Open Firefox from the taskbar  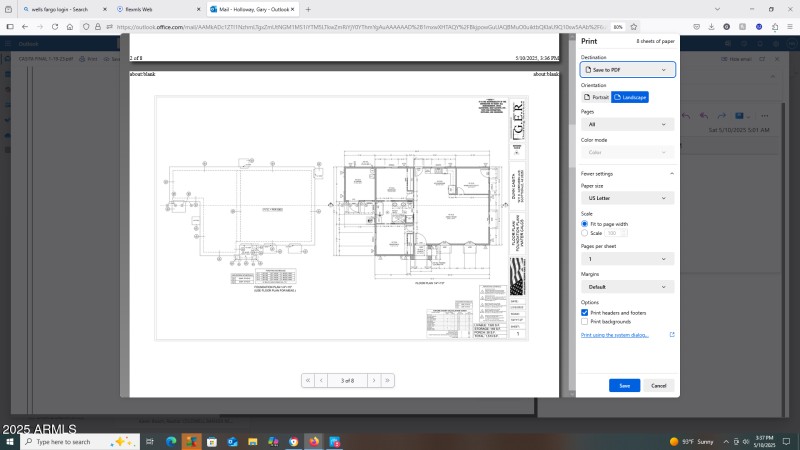[x=314, y=441]
